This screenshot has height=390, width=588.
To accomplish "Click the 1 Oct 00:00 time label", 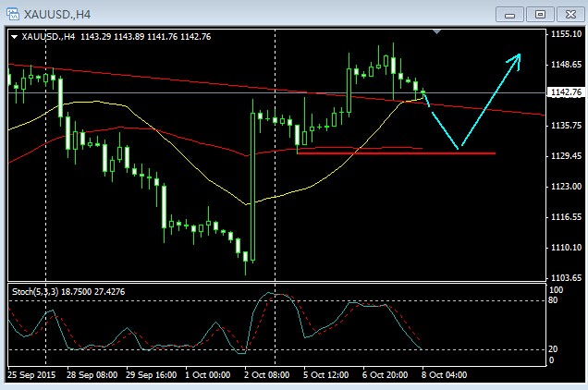I will (208, 374).
